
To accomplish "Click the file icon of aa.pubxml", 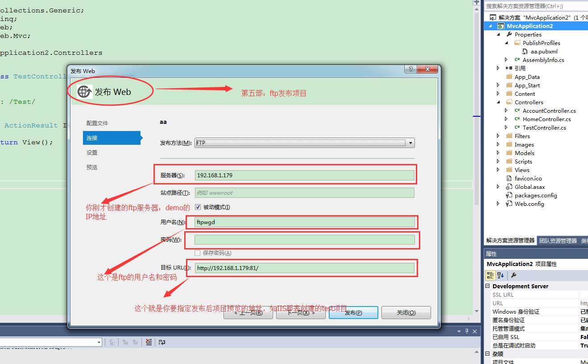I will pyautogui.click(x=525, y=51).
